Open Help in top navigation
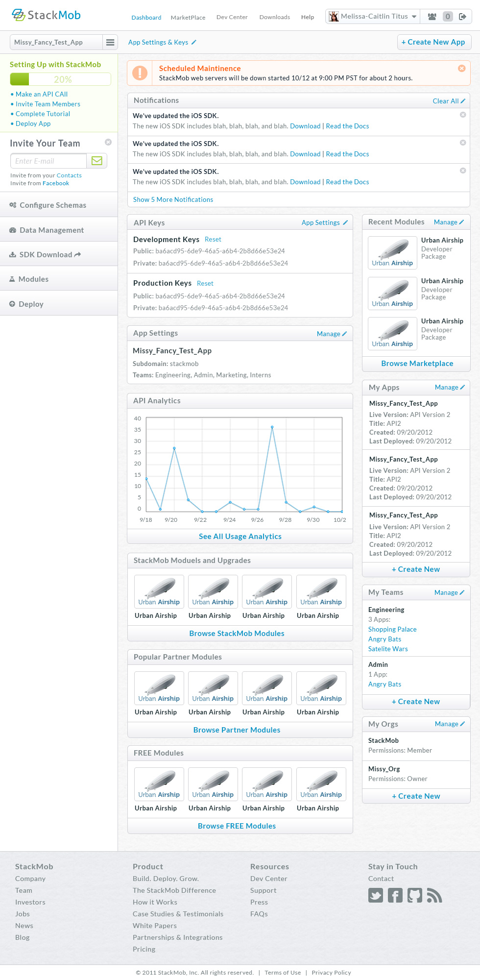Screen dimensions: 480x980 [308, 17]
